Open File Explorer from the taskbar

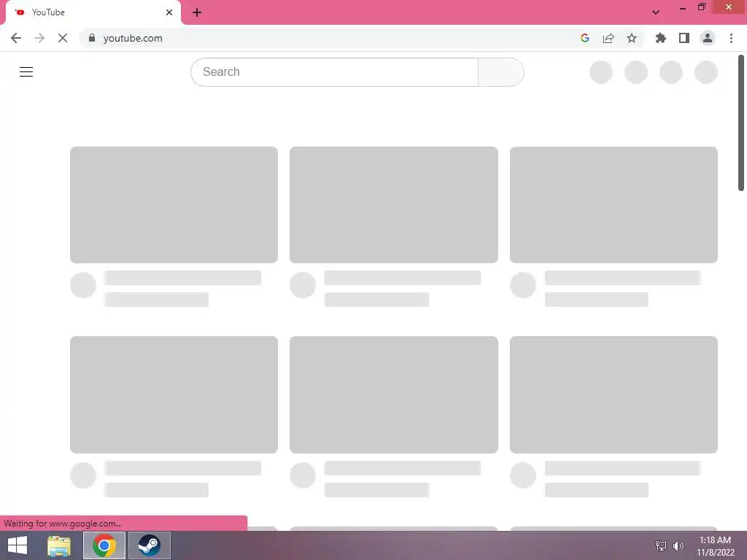pyautogui.click(x=59, y=545)
